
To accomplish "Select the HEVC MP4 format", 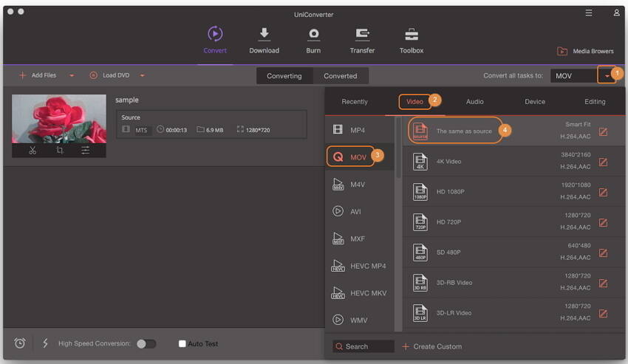I will click(360, 266).
